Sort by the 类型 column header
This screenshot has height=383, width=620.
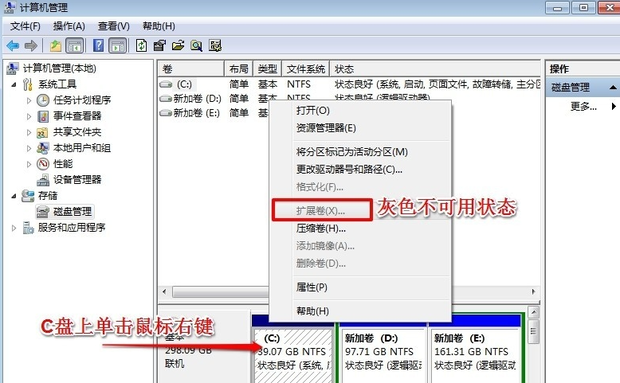pyautogui.click(x=267, y=69)
